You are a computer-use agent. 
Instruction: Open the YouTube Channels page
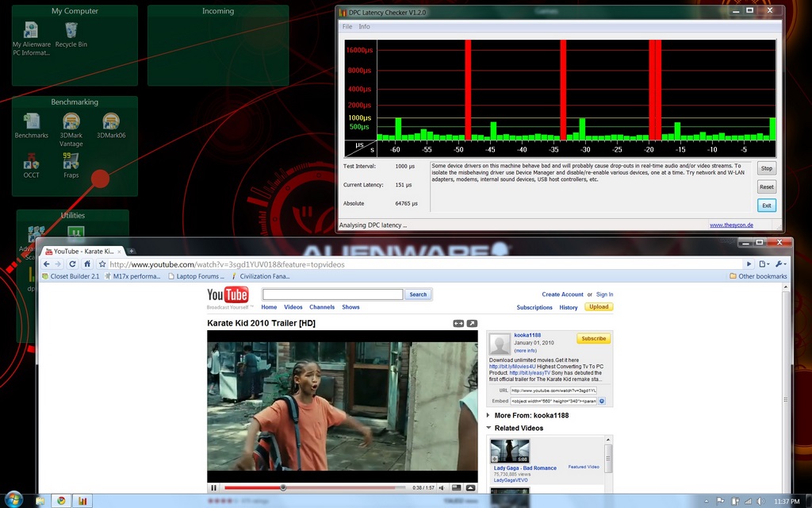tap(322, 307)
